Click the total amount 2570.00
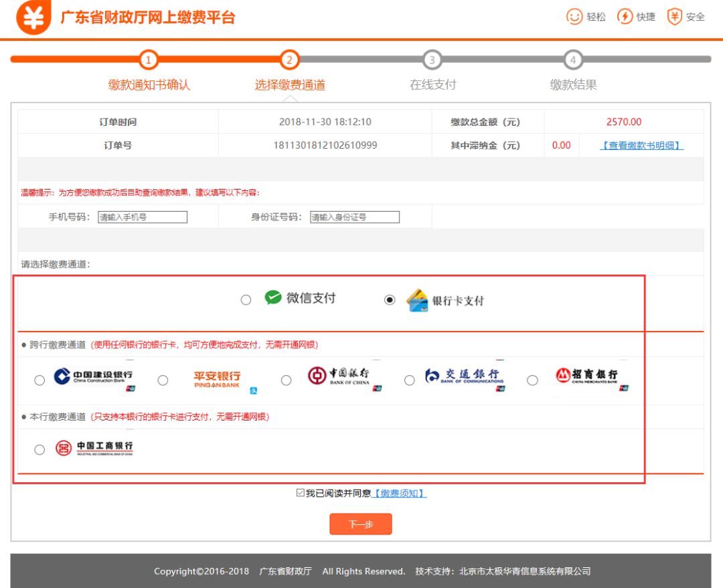 click(x=624, y=122)
